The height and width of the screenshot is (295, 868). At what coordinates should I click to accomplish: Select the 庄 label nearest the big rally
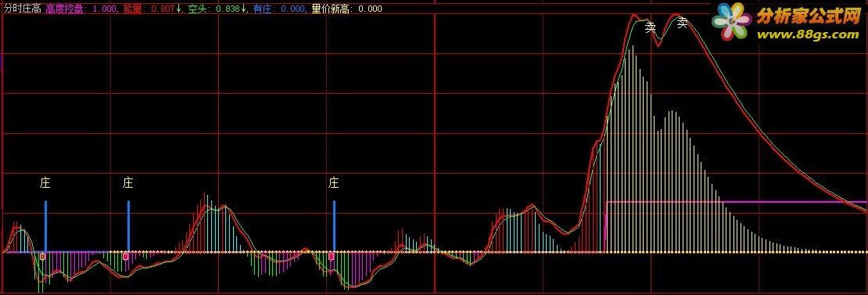pos(333,182)
